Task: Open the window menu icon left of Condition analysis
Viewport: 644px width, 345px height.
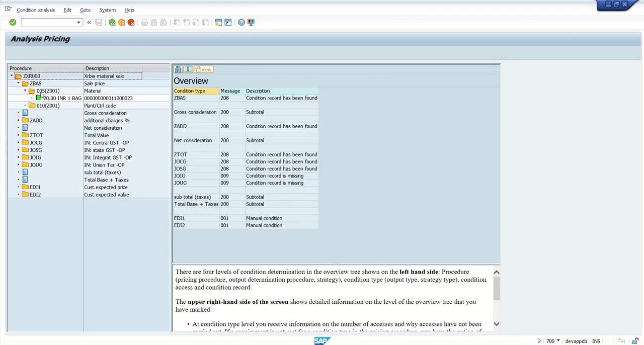Action: tap(8, 10)
